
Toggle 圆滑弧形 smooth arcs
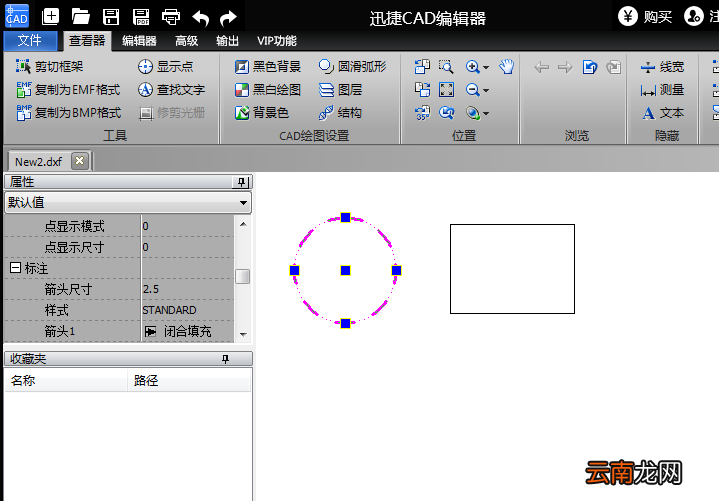point(352,66)
